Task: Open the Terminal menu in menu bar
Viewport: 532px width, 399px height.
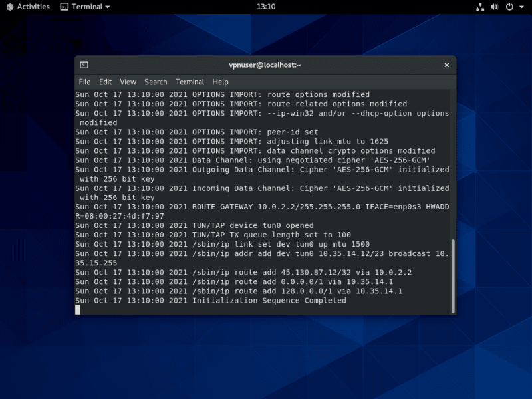Action: coord(190,82)
